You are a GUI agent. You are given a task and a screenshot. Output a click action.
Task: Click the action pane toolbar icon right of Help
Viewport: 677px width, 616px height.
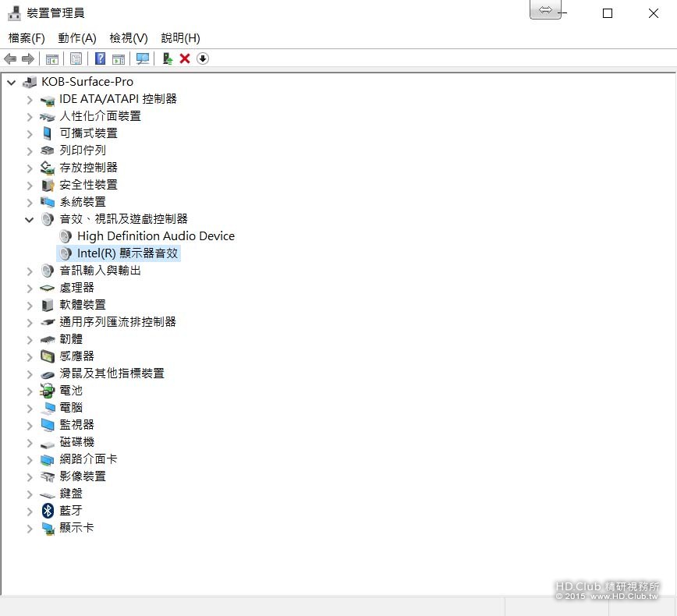[119, 58]
